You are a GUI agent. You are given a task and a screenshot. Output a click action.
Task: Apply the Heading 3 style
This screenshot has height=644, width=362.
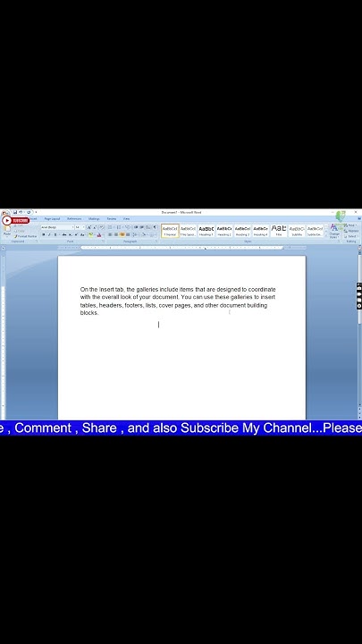(x=242, y=231)
